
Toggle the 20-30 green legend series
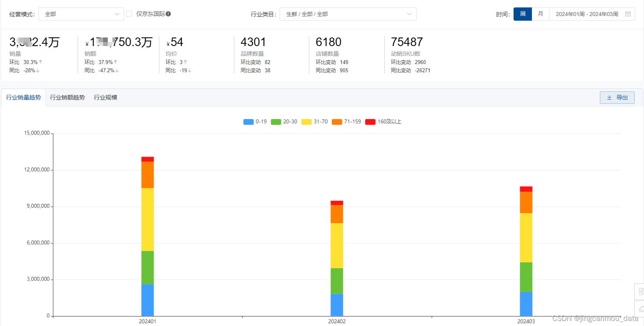pyautogui.click(x=284, y=122)
